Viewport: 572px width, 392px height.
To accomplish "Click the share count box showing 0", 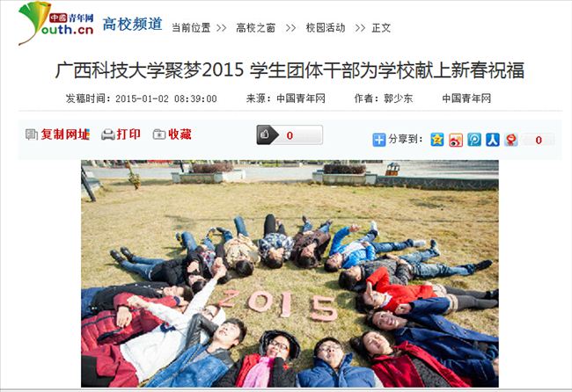I will click(538, 140).
